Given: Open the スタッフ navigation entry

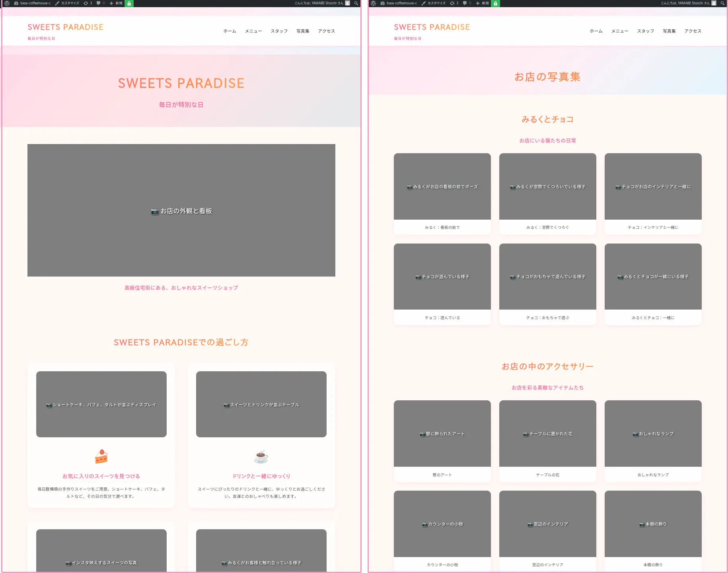Looking at the screenshot, I should (278, 31).
